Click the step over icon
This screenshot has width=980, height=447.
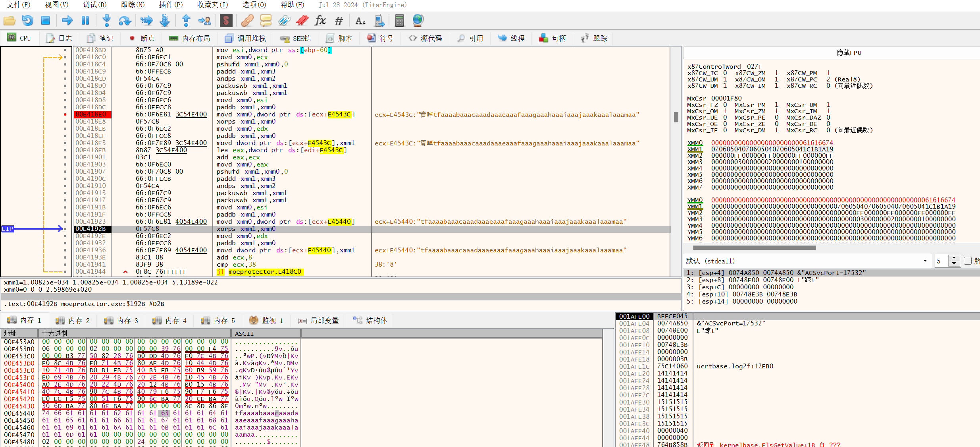(x=125, y=20)
